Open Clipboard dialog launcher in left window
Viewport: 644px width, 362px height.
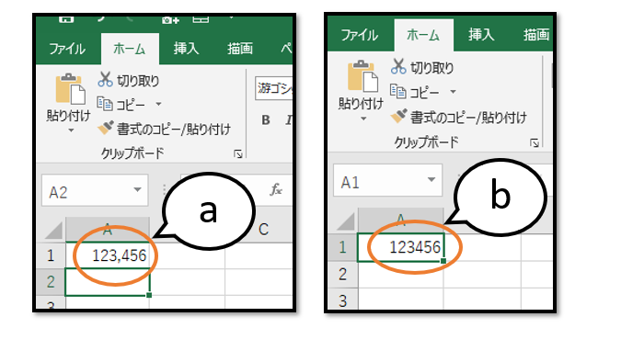click(x=238, y=154)
